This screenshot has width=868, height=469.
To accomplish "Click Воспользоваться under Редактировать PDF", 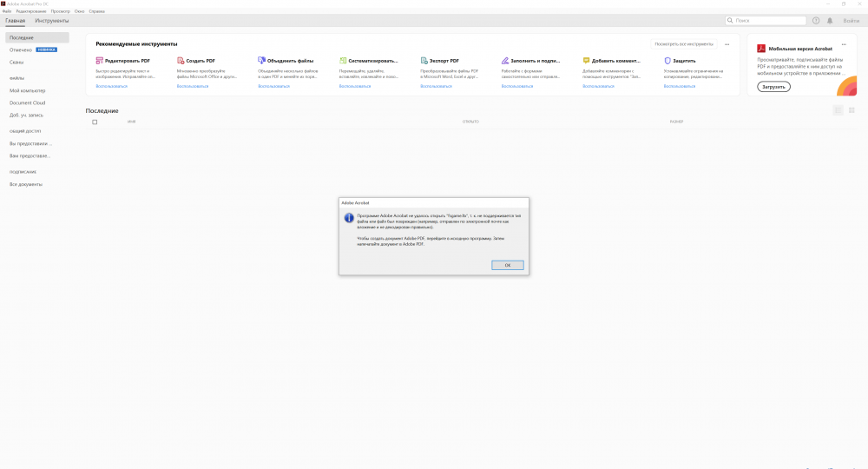I will [111, 86].
